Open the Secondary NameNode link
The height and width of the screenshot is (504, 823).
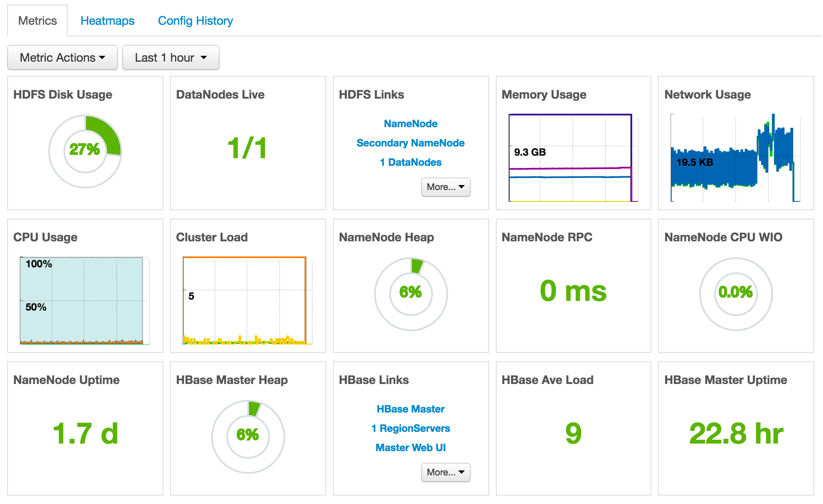410,143
